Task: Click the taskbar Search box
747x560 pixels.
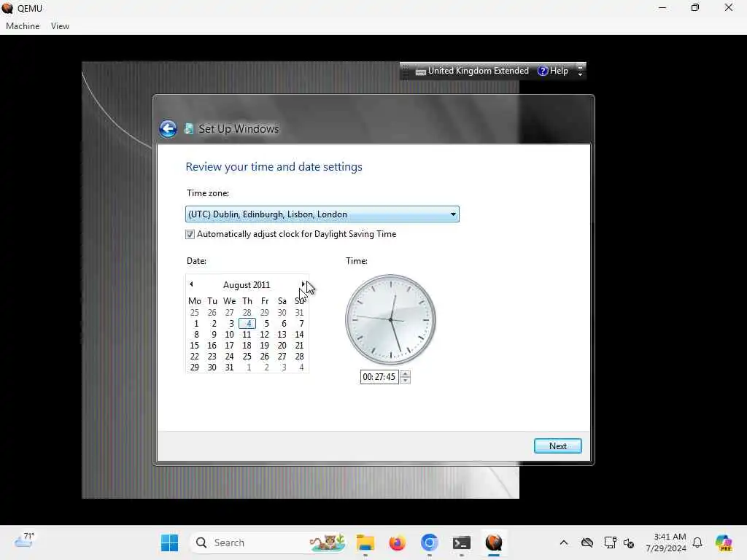Action: coord(268,542)
